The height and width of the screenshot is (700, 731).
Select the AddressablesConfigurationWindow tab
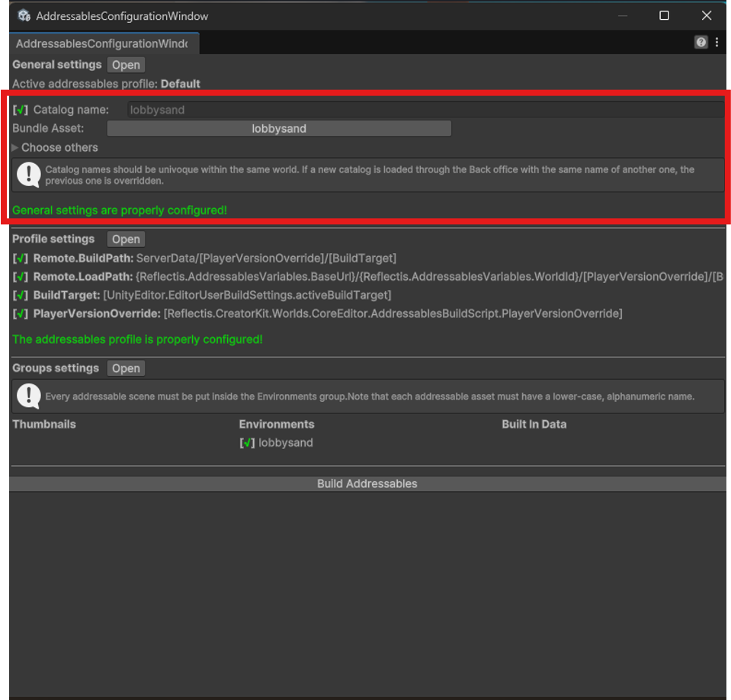coord(101,44)
